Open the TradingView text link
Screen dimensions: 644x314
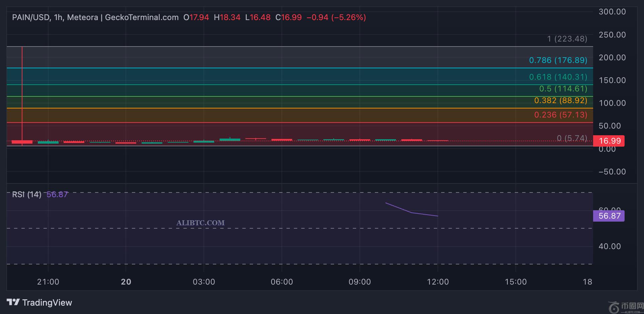[47, 303]
